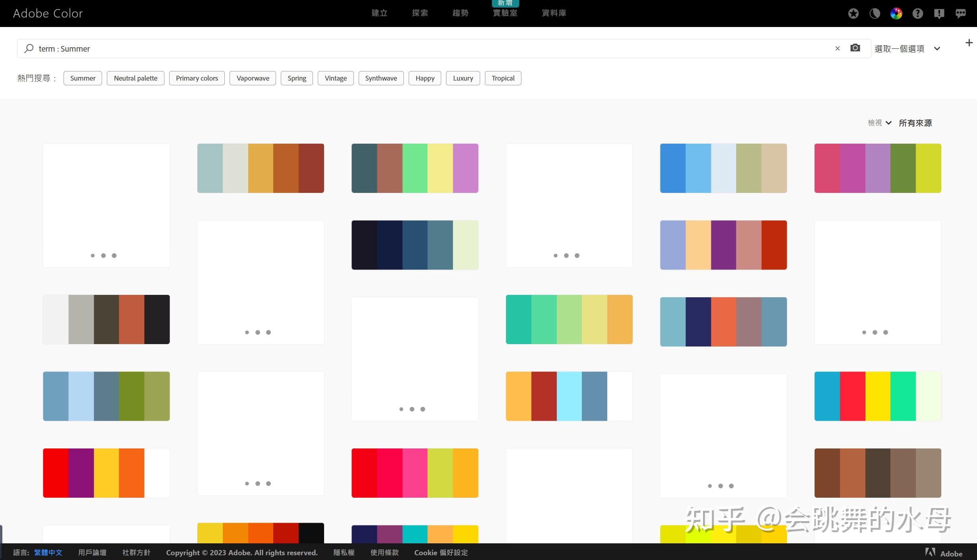Click the plus icon at top right

(x=969, y=42)
